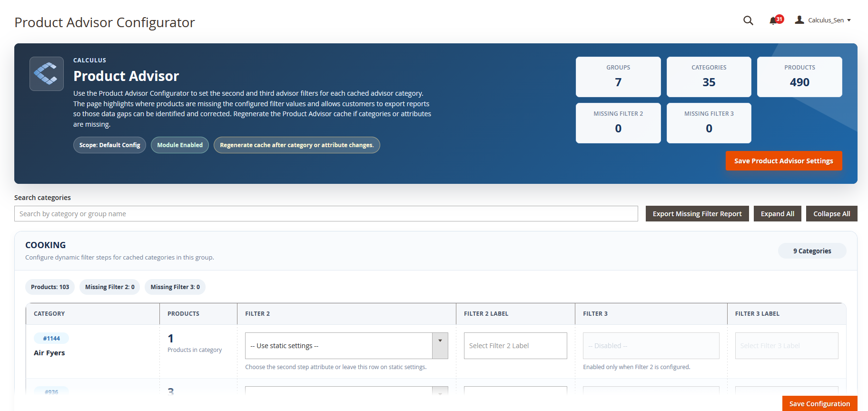Click the COOKING group heading

click(46, 245)
